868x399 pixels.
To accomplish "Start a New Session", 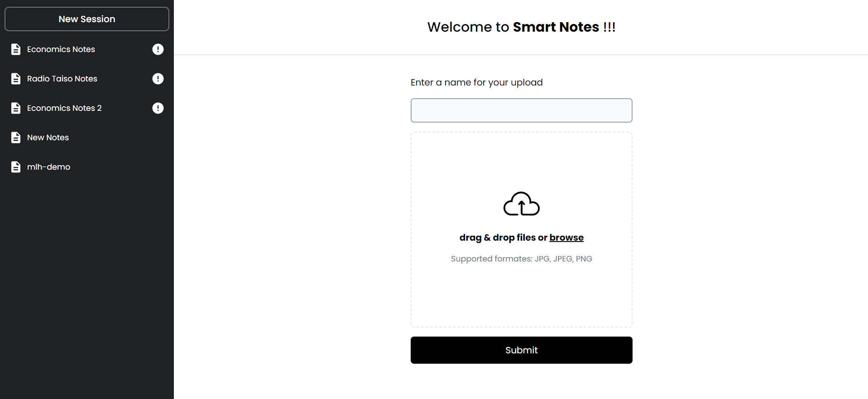I will (86, 19).
